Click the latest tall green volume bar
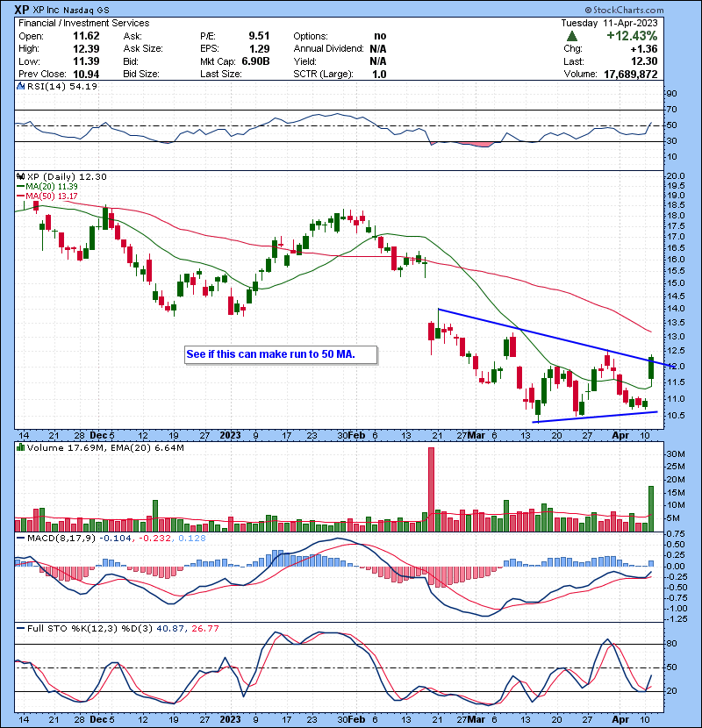 (x=651, y=509)
